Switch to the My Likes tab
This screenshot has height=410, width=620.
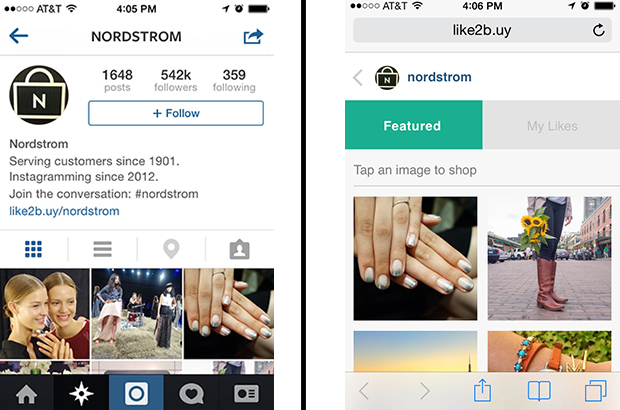coord(552,125)
